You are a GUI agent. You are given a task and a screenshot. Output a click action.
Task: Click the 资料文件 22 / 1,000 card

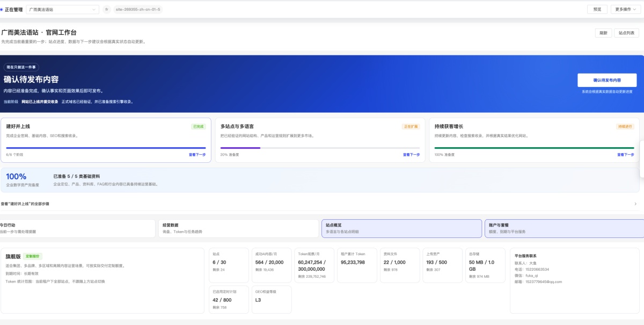point(399,265)
